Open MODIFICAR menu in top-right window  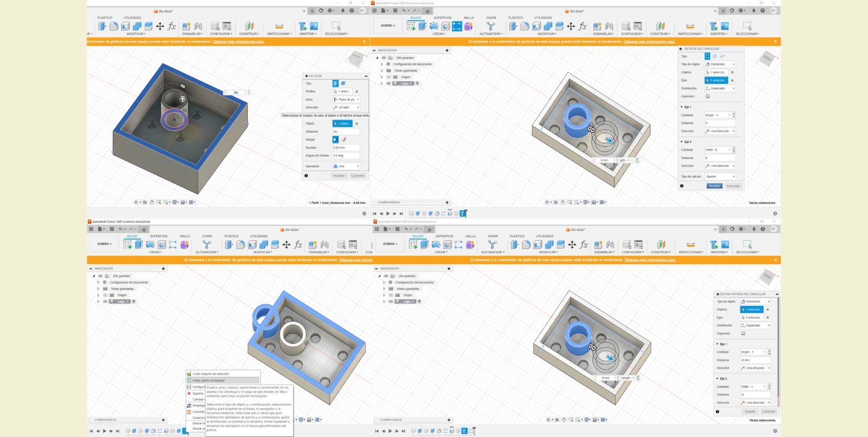coord(547,34)
